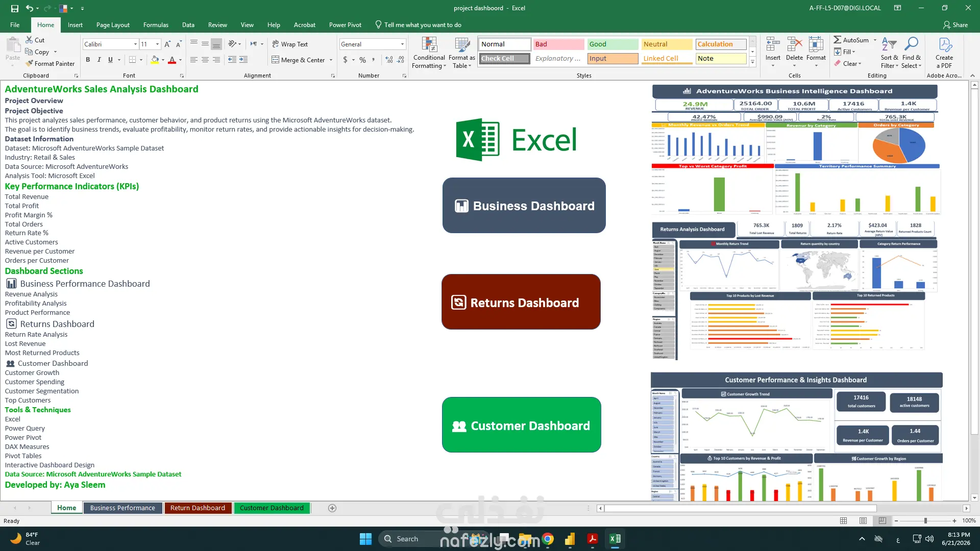Click Format as Table icon
Viewport: 980px width, 551px height.
tap(462, 53)
